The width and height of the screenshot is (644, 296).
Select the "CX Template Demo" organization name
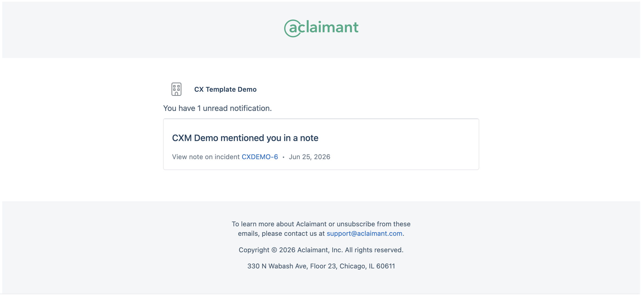point(225,89)
